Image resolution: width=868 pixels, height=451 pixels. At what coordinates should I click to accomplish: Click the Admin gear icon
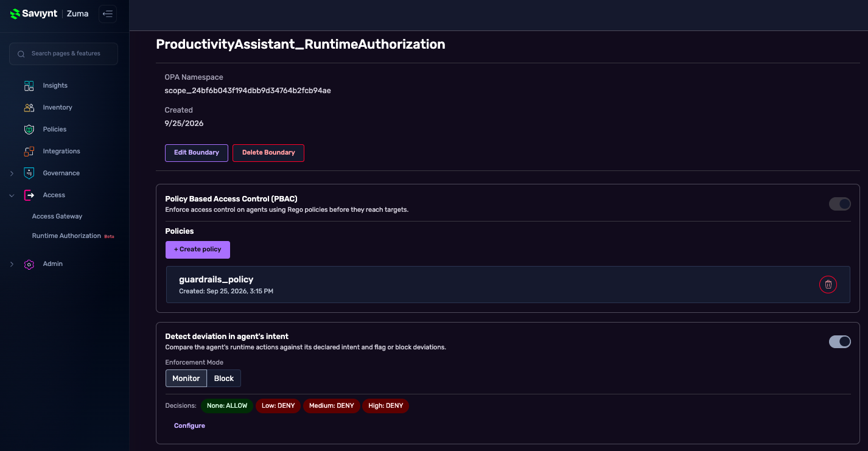(x=29, y=264)
